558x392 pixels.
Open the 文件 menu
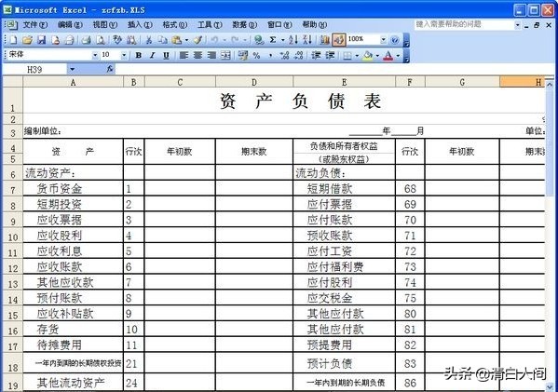(35, 24)
